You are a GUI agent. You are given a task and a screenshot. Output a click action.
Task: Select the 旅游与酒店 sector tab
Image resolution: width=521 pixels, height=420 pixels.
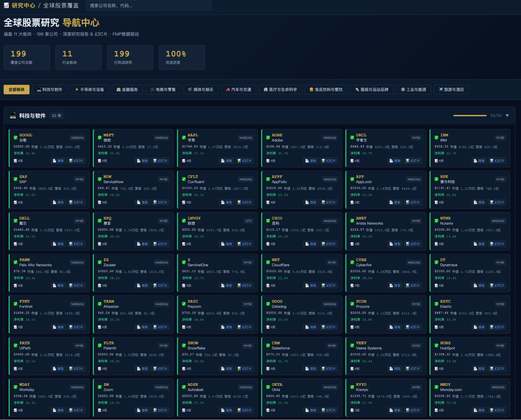tap(451, 90)
